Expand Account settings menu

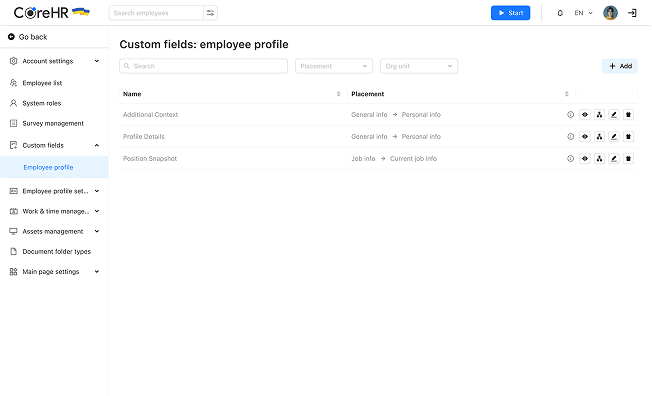(54, 61)
